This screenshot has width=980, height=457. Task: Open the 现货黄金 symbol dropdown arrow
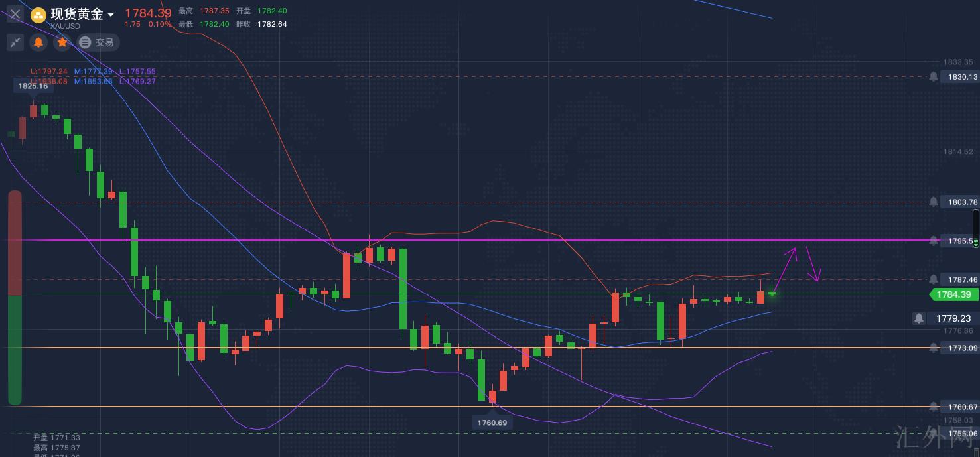point(111,15)
